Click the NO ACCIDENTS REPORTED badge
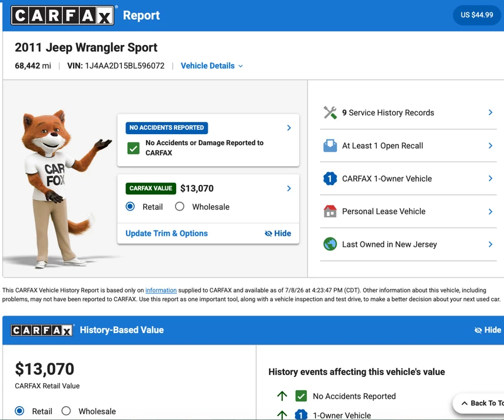Image resolution: width=504 pixels, height=420 pixels. click(x=166, y=128)
